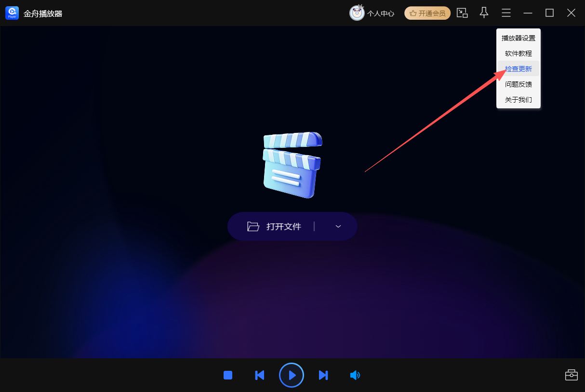585x392 pixels.
Task: Pin the window on top
Action: [484, 13]
